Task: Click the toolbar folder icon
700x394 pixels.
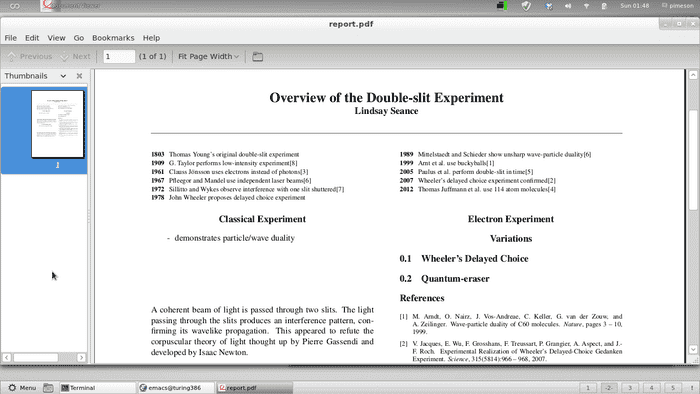Action: click(x=258, y=57)
